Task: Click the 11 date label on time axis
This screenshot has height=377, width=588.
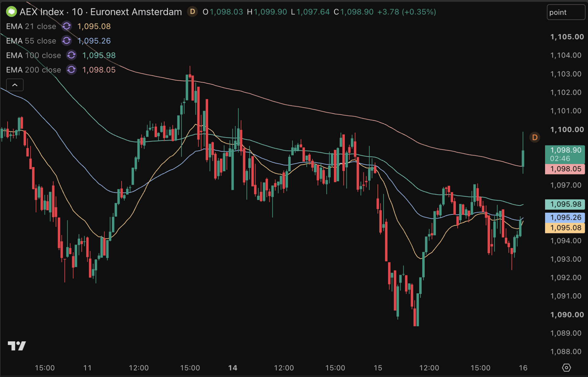Action: point(87,368)
